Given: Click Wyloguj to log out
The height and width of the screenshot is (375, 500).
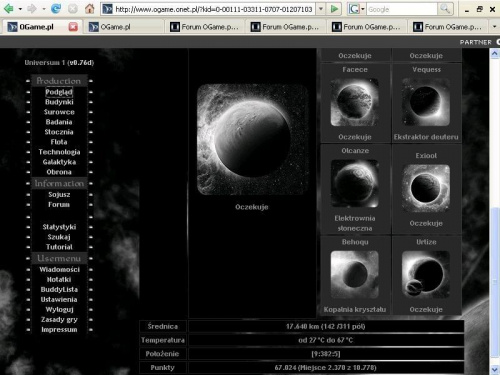Looking at the screenshot, I should point(59,309).
